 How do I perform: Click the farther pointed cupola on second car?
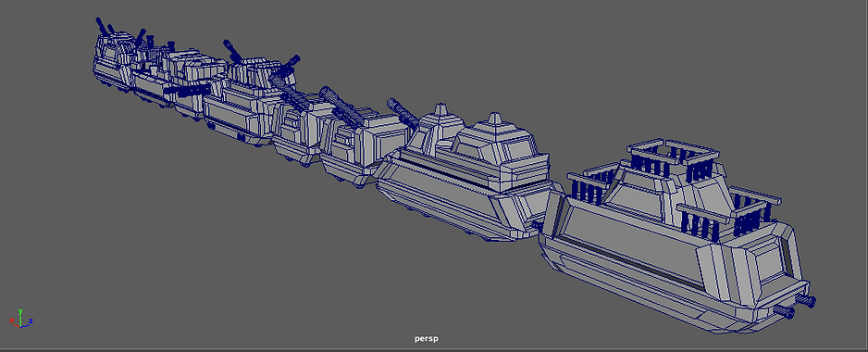point(440,109)
